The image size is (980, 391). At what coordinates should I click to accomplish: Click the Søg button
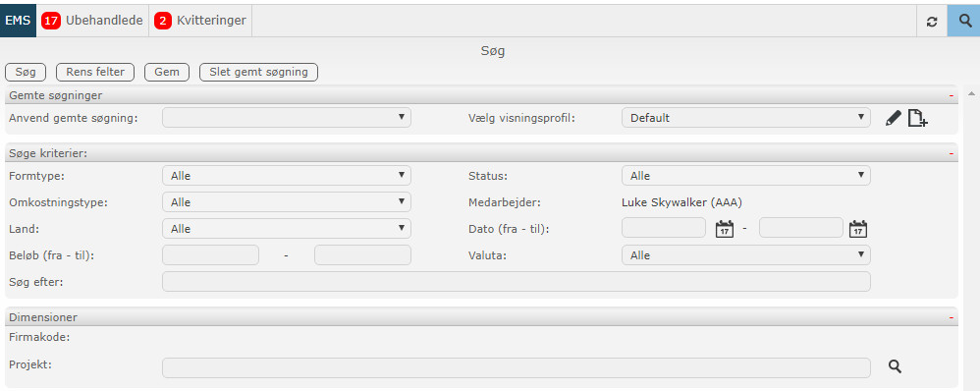(26, 72)
